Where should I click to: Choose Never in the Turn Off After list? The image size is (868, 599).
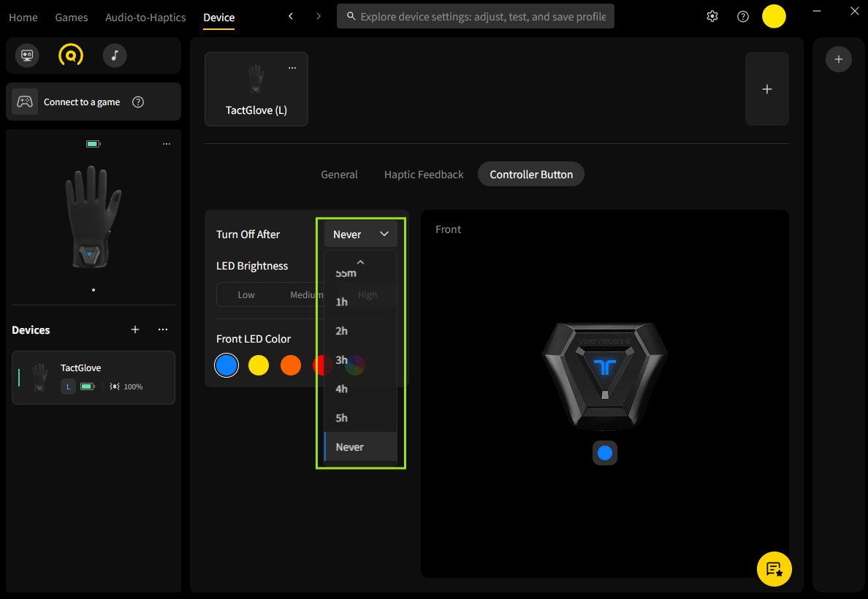coord(360,447)
